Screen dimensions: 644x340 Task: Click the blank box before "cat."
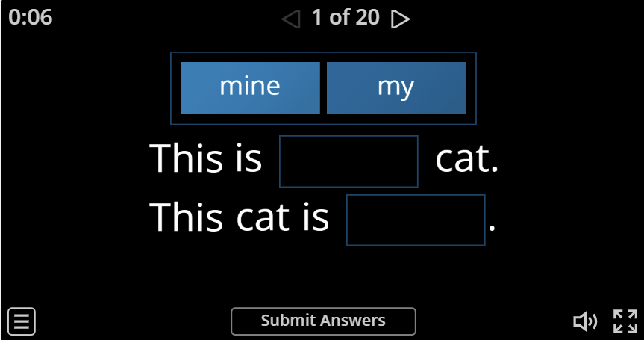[x=348, y=161]
